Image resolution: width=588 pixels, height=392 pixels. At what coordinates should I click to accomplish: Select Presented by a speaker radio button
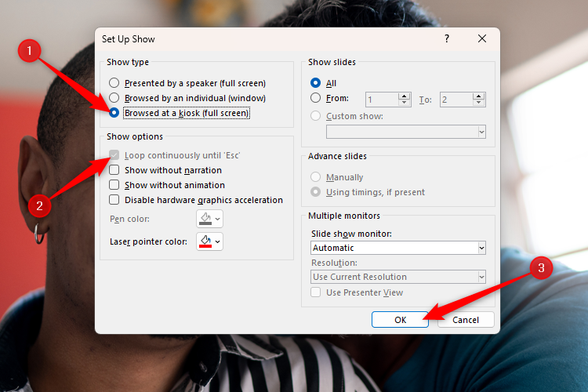[114, 83]
